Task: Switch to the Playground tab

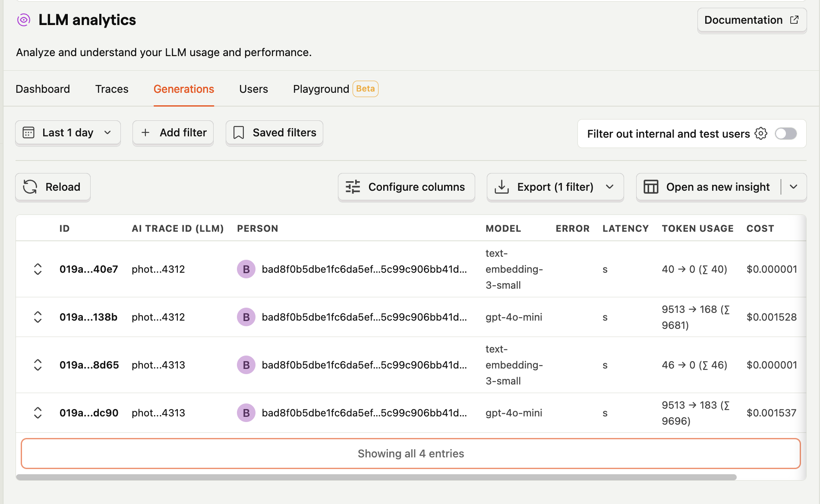Action: tap(321, 89)
